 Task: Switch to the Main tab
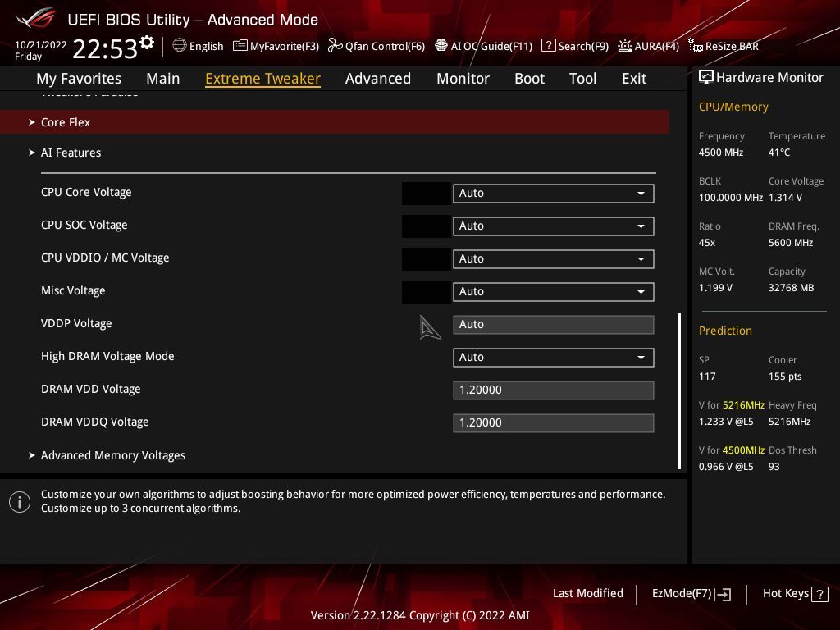click(x=163, y=79)
